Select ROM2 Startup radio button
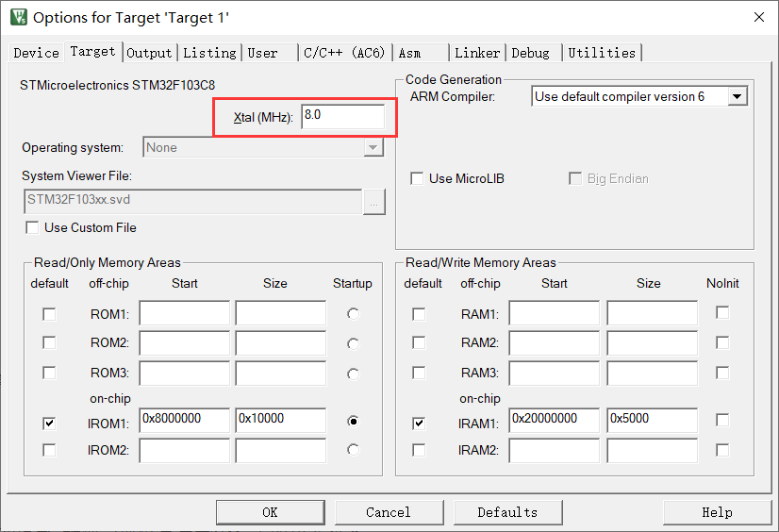 (x=354, y=343)
